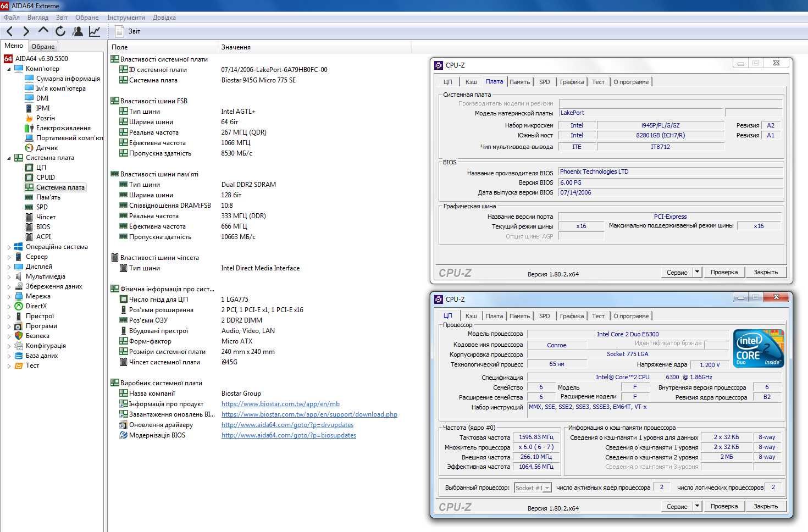Expand the Операційна система node
Screen dimensions: 808x532
pos(9,247)
